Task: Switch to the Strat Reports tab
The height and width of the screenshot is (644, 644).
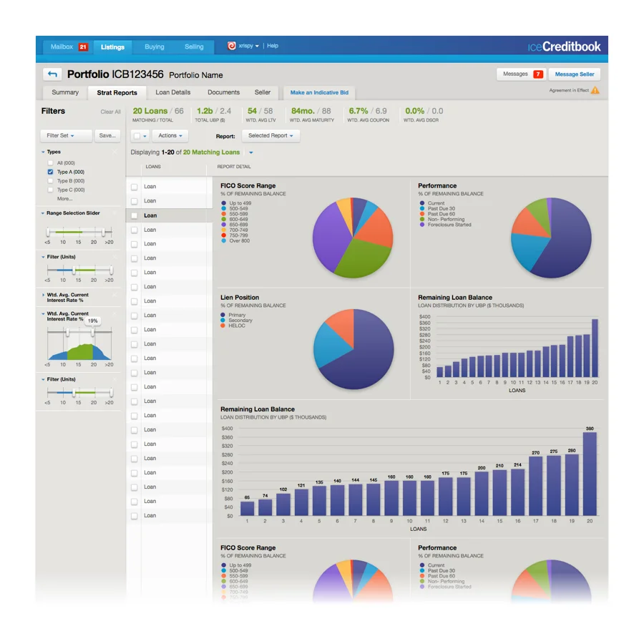Action: tap(117, 93)
